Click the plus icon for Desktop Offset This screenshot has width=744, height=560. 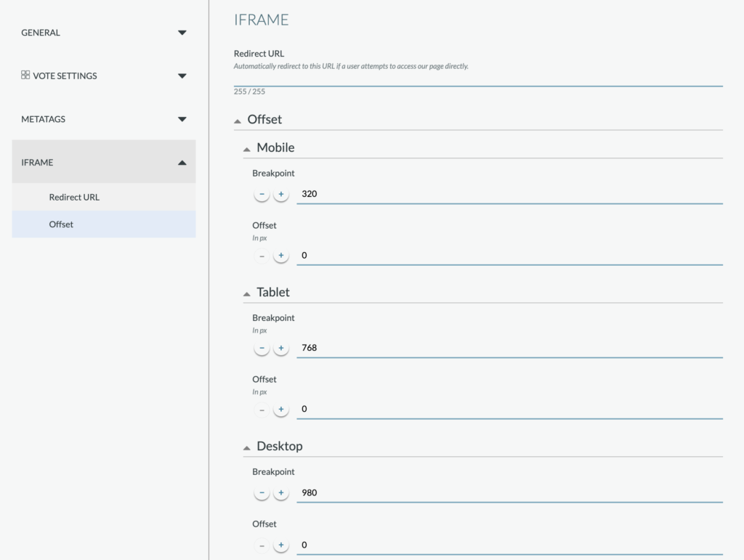click(281, 545)
